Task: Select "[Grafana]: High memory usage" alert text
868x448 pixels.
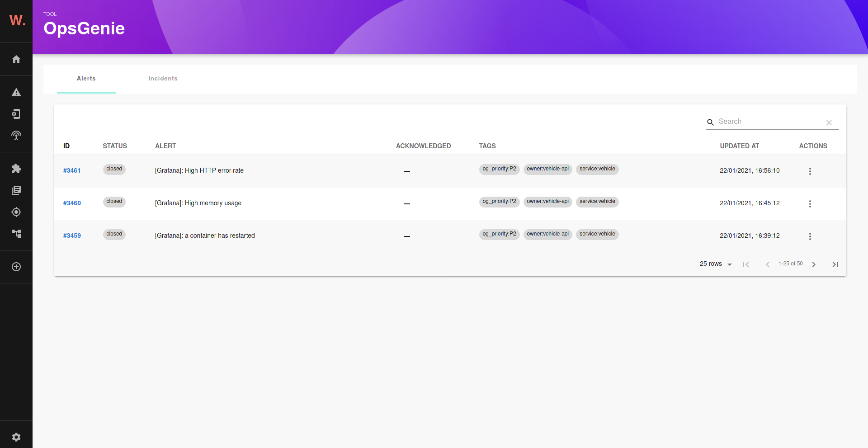Action: pos(198,203)
